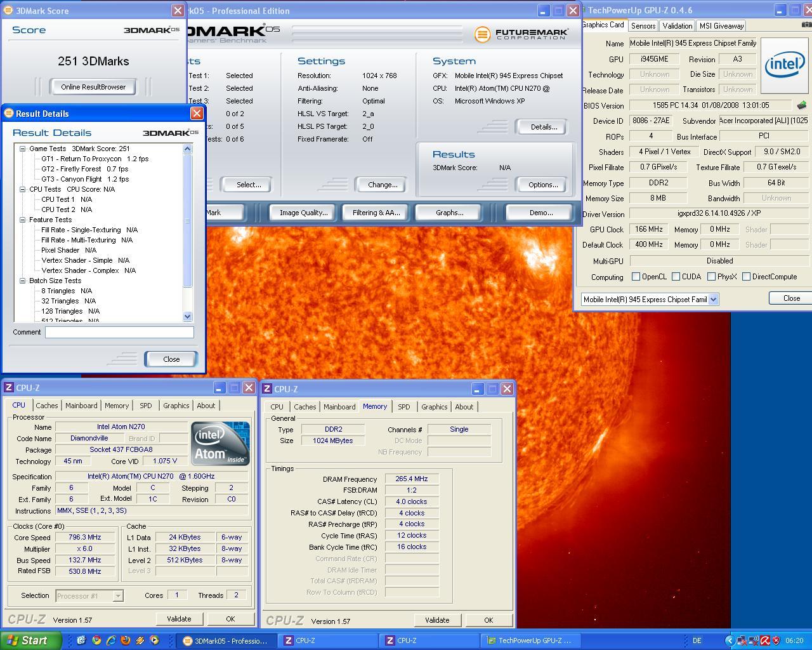
Task: Launch Firefox from quick launch
Action: (126, 640)
